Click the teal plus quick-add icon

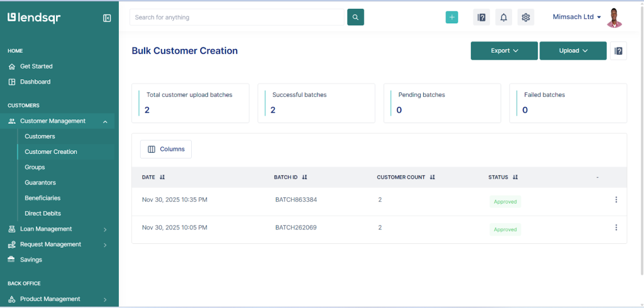tap(452, 18)
